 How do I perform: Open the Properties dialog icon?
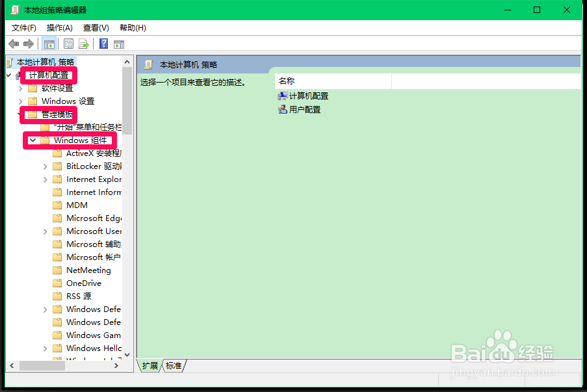pyautogui.click(x=68, y=44)
